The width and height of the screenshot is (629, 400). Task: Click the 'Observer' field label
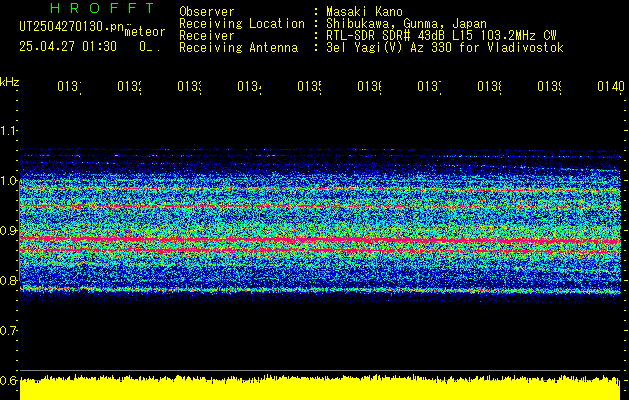point(207,11)
